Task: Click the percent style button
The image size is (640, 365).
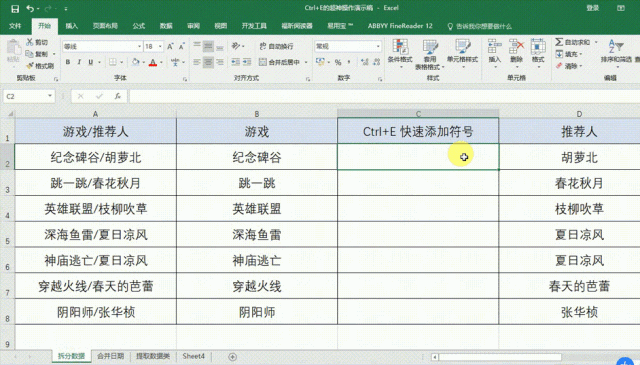Action: [338, 62]
